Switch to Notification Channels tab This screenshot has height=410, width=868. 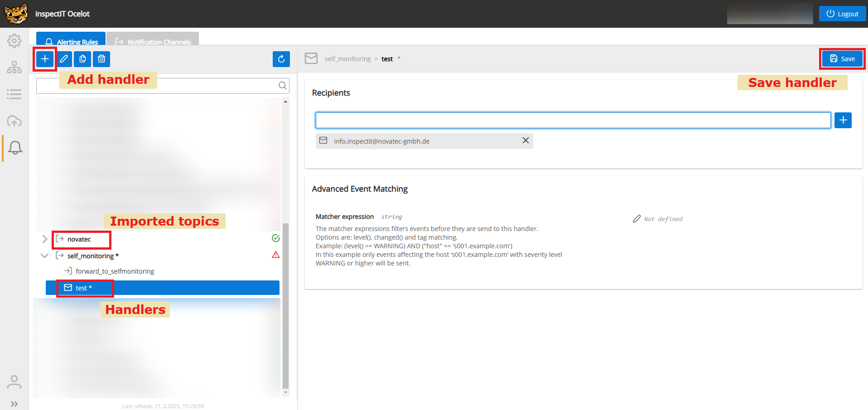(x=153, y=42)
